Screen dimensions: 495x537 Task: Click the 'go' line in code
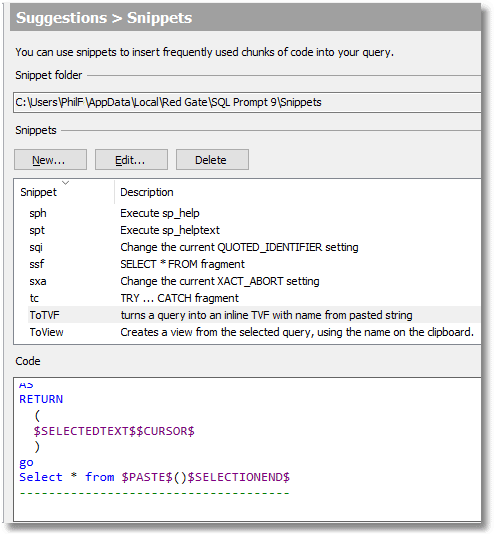coord(26,463)
